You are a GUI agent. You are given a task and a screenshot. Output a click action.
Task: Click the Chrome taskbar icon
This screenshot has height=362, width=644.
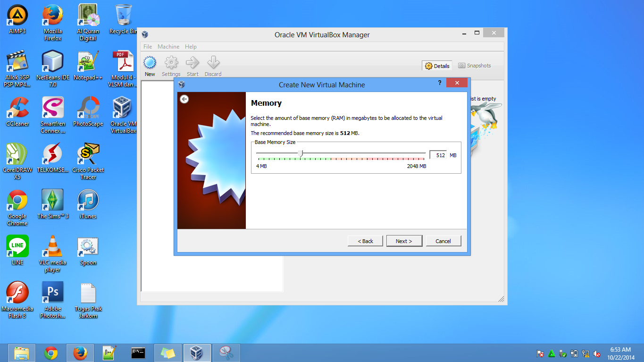click(51, 353)
